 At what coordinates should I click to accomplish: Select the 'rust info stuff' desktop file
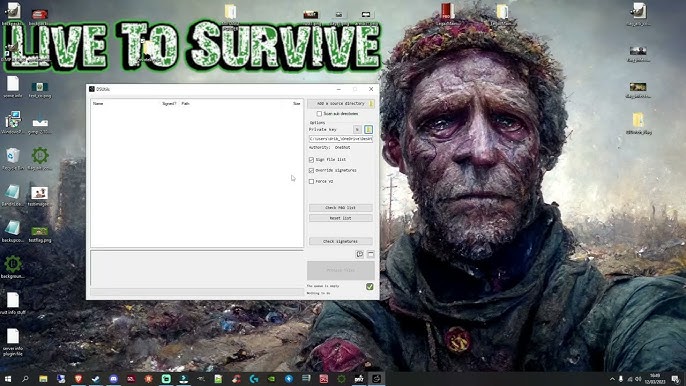(x=13, y=304)
